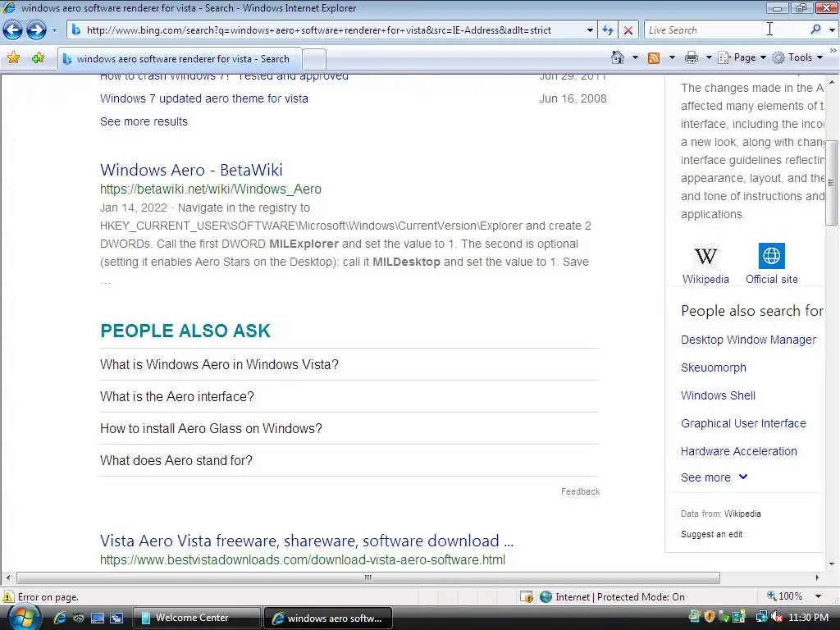The image size is (840, 630).
Task: Click the red Stop loading icon
Action: [628, 30]
